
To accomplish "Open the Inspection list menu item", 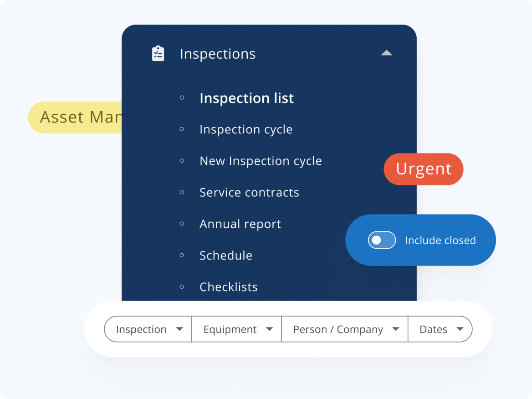I will pyautogui.click(x=246, y=98).
